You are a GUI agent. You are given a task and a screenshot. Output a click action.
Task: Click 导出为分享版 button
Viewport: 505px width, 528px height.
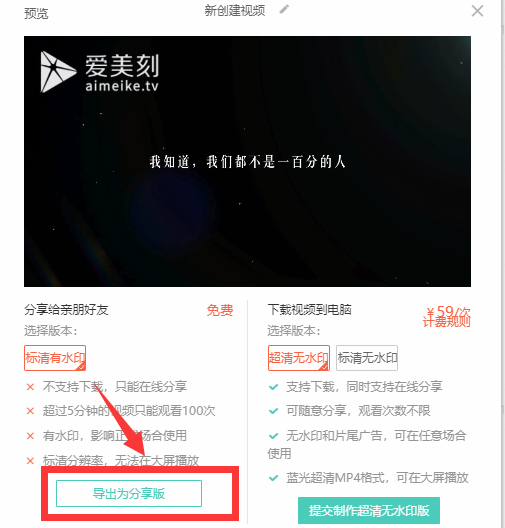pyautogui.click(x=129, y=494)
